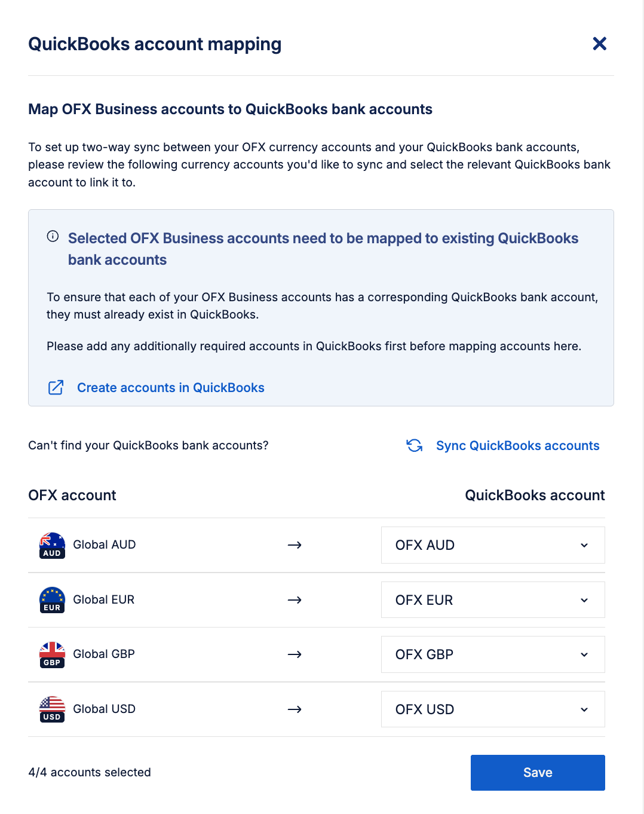This screenshot has height=814, width=644.
Task: Click the 4/4 accounts selected text
Action: (x=90, y=772)
